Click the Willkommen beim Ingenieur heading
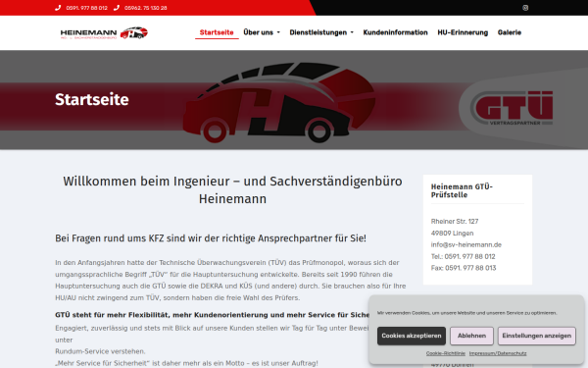This screenshot has height=368, width=588. (x=232, y=189)
